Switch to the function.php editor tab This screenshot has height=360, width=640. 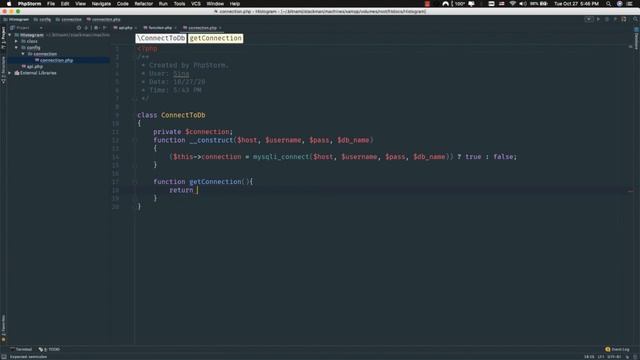click(159, 28)
